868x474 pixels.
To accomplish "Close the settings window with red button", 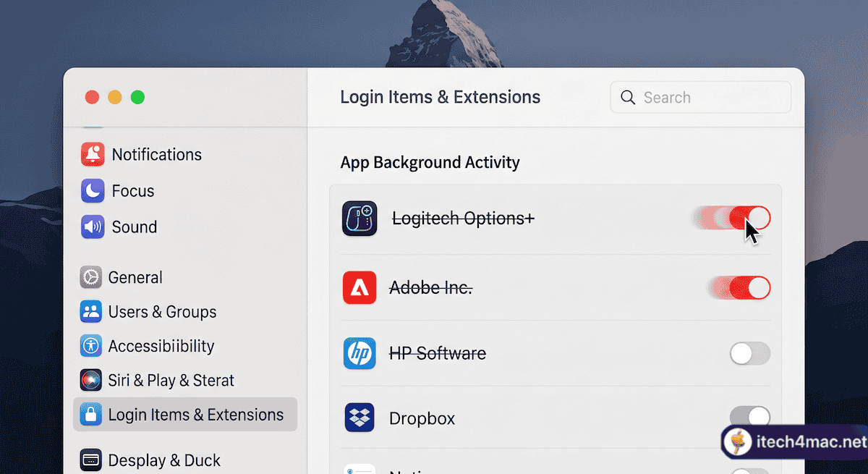I will point(92,97).
